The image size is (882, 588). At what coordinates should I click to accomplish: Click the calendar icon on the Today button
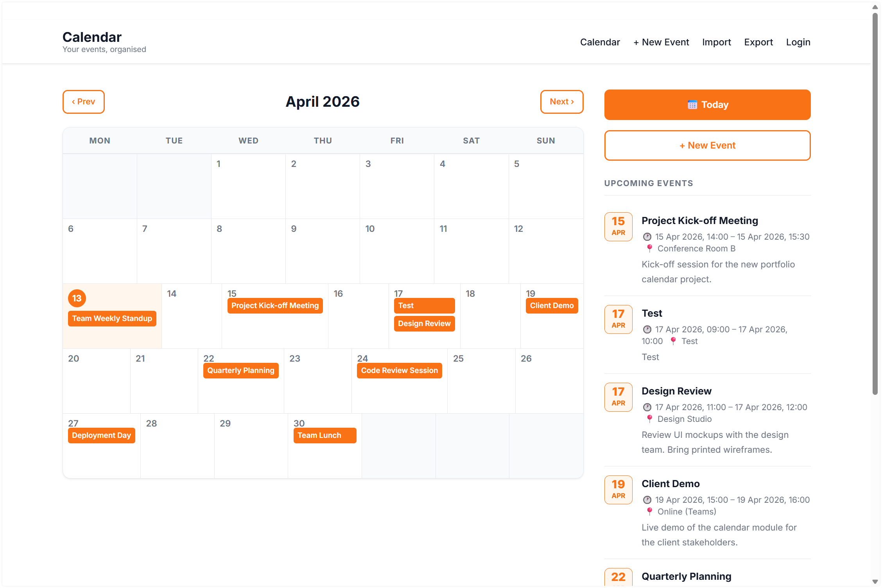(x=692, y=104)
